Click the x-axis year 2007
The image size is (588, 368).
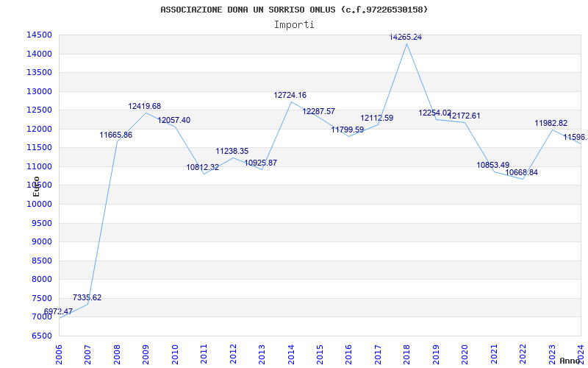pos(87,355)
